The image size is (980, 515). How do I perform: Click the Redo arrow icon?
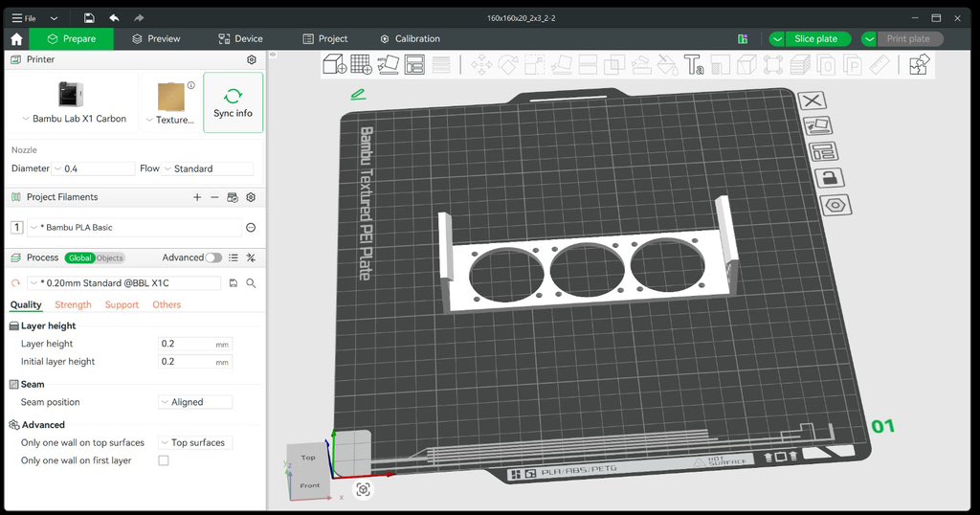[139, 18]
